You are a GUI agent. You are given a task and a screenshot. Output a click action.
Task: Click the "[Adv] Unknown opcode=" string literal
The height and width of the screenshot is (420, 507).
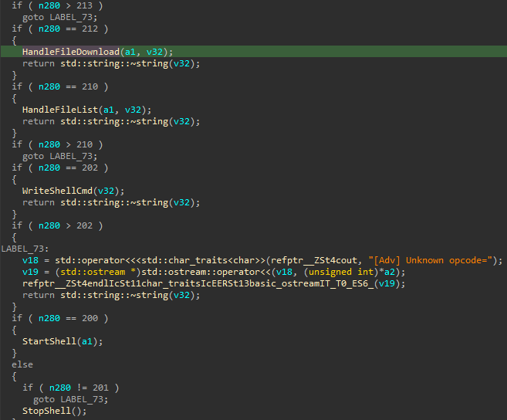pyautogui.click(x=430, y=260)
